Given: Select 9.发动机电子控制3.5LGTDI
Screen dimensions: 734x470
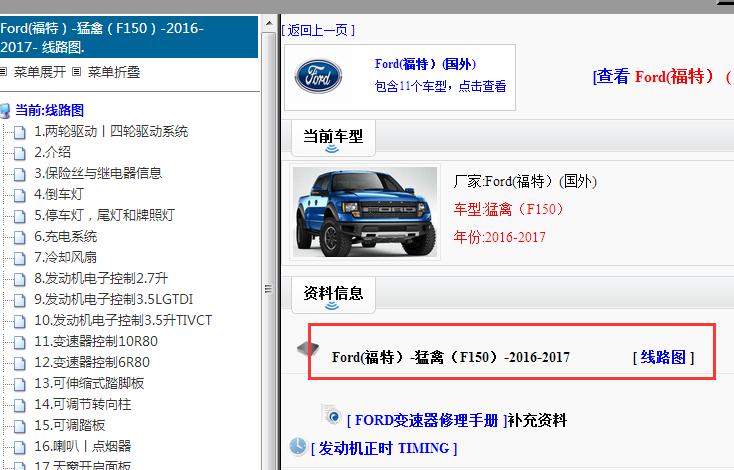Looking at the screenshot, I should coord(114,299).
